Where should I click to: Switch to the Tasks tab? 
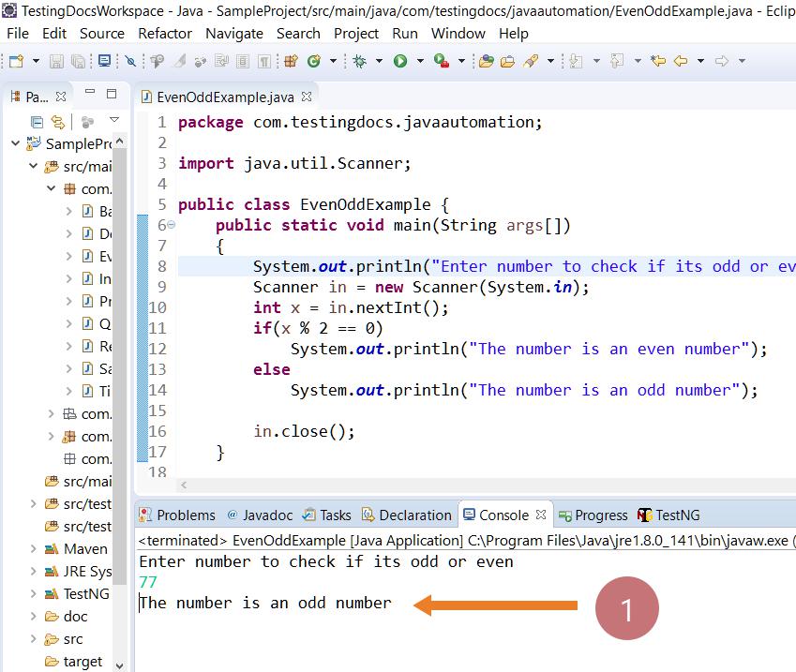coord(326,515)
